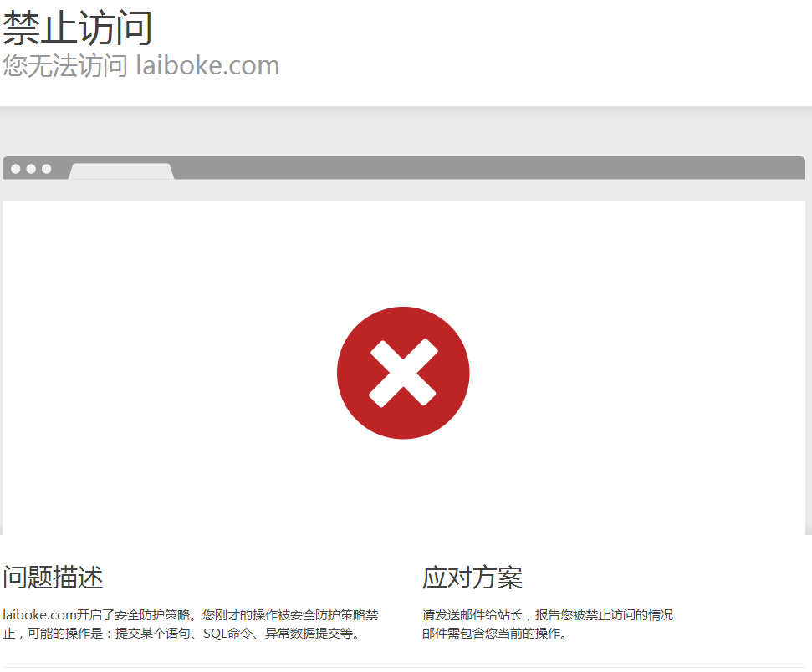812x672 pixels.
Task: Click the gray browser title bar graphic
Action: pyautogui.click(x=403, y=168)
